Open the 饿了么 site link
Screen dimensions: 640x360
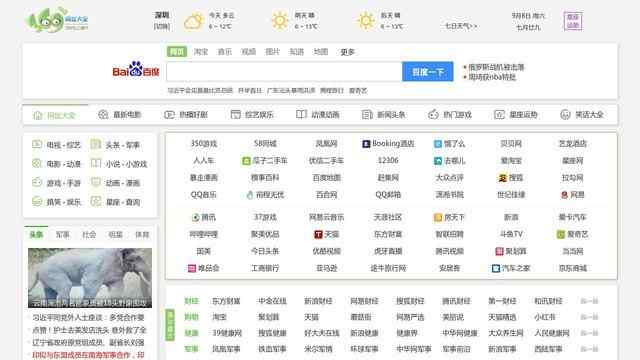click(x=449, y=144)
